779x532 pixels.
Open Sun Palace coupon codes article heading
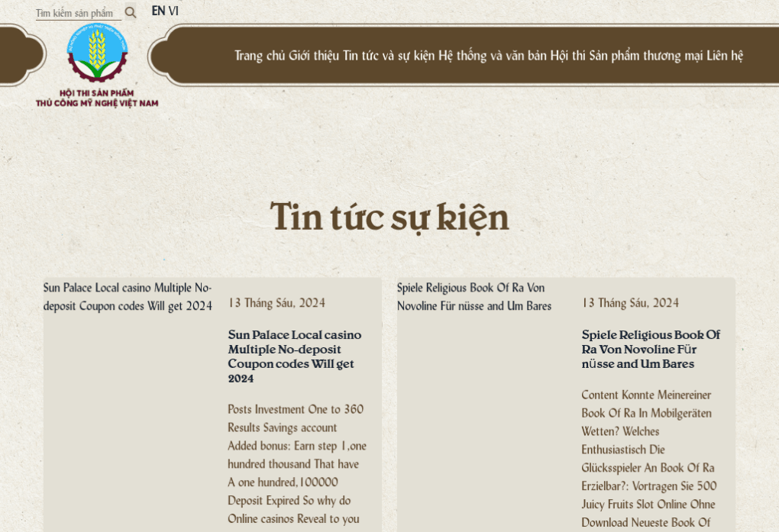pyautogui.click(x=294, y=356)
